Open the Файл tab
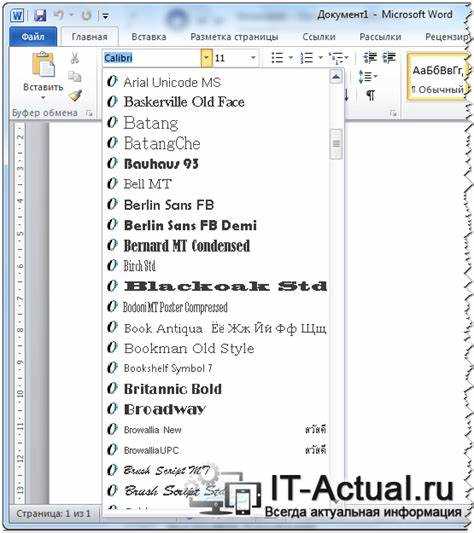The image size is (474, 533). tap(33, 36)
